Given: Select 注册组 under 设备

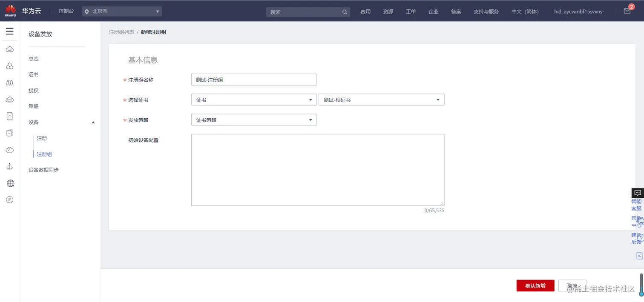Looking at the screenshot, I should click(x=44, y=154).
